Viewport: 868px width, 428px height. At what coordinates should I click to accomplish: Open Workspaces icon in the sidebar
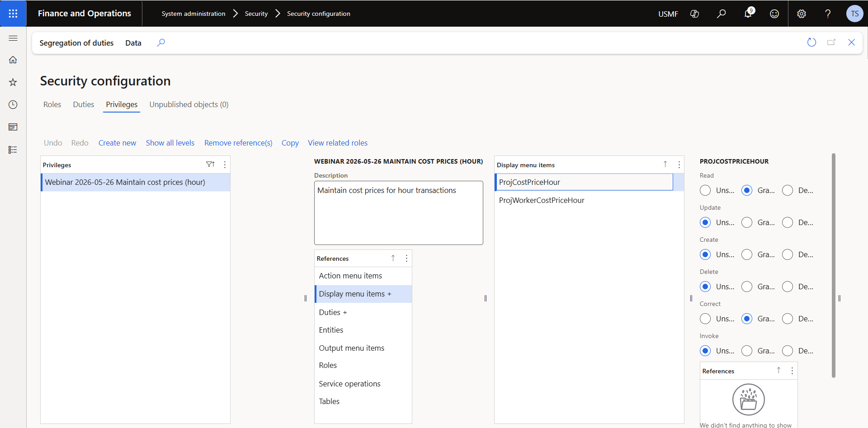pos(13,127)
